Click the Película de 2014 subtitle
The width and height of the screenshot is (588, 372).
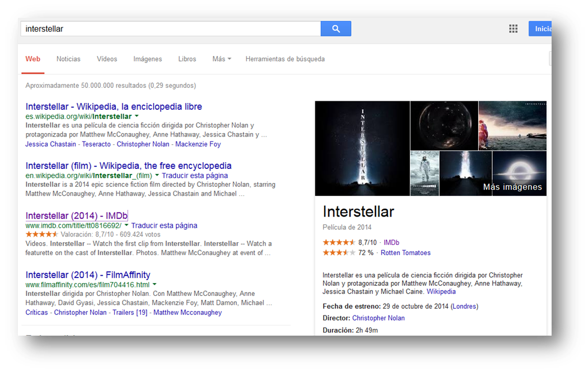tap(347, 228)
